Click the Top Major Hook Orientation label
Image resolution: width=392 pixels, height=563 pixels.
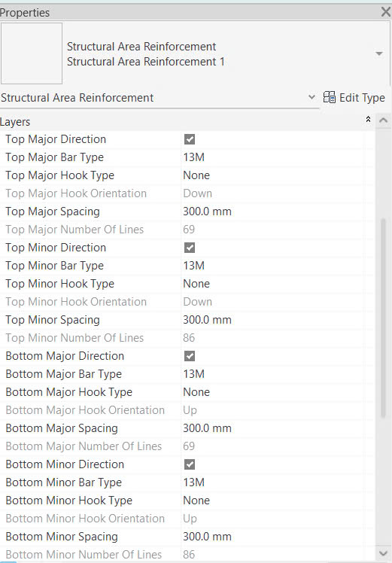pos(76,193)
